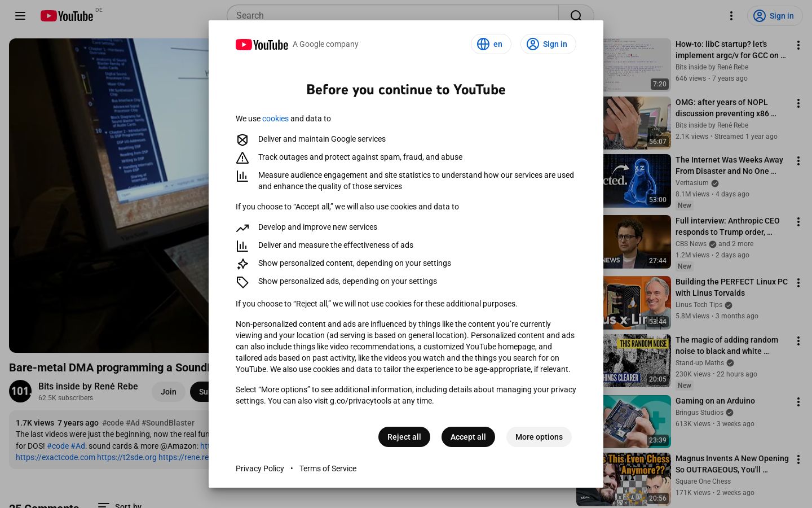Screen dimensions: 812x508
Task: Click the YouTube logo in consent dialog
Action: click(262, 45)
